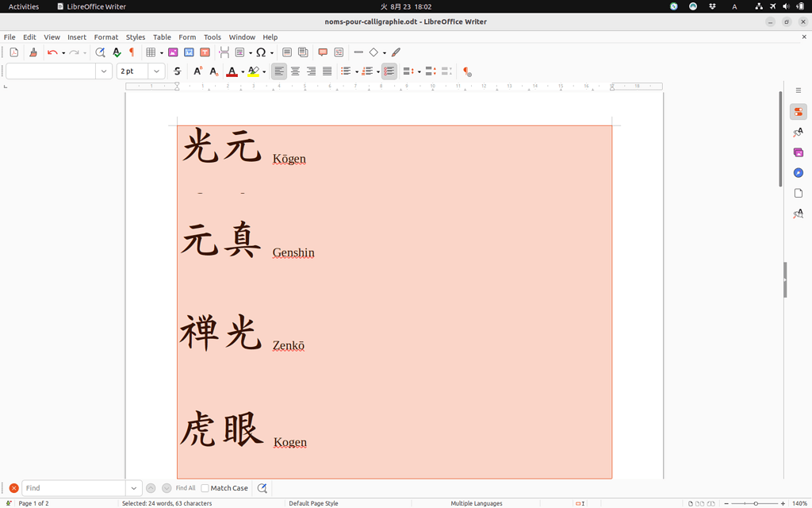Screen dimensions: 812x508
Task: Enable Match Case in the Find bar
Action: pyautogui.click(x=205, y=487)
